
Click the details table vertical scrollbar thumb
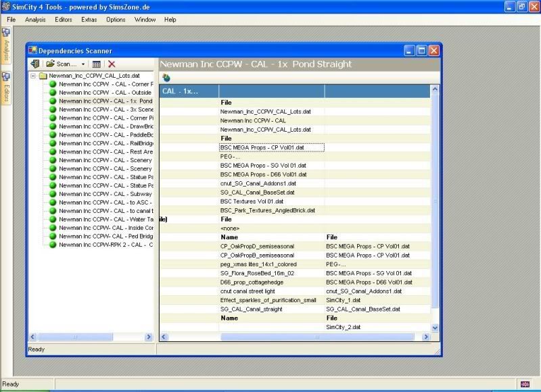435,201
